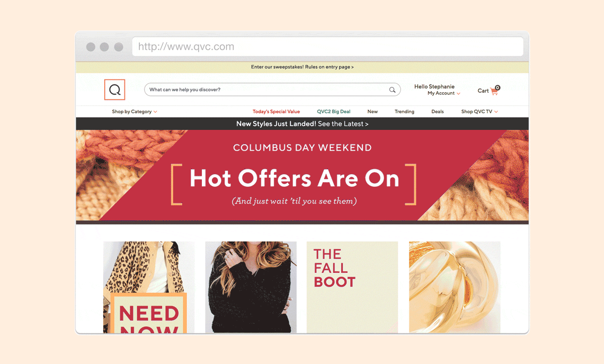Screen dimensions: 604x364
Task: Open the Trending page
Action: (404, 112)
